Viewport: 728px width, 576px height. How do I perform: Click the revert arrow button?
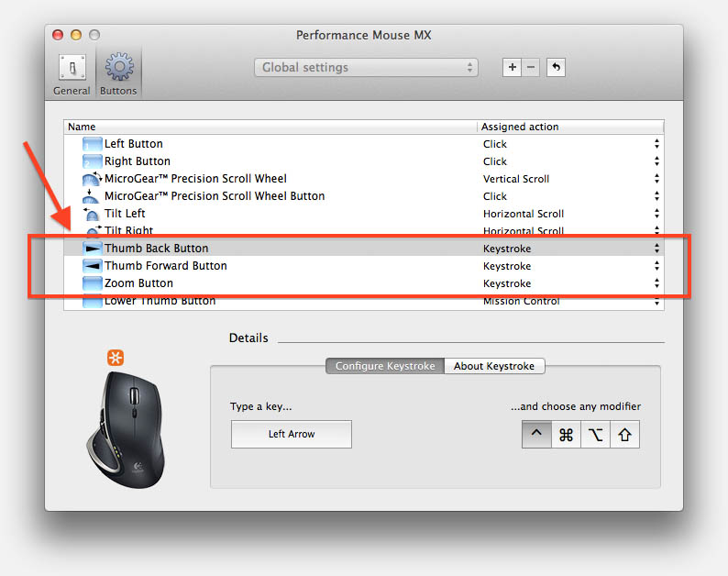point(556,67)
